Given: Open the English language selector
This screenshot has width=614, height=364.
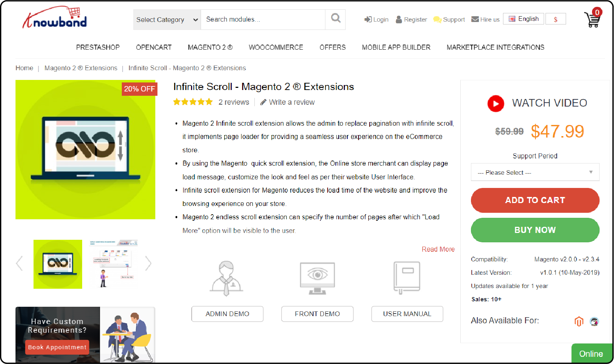Looking at the screenshot, I should pyautogui.click(x=524, y=19).
